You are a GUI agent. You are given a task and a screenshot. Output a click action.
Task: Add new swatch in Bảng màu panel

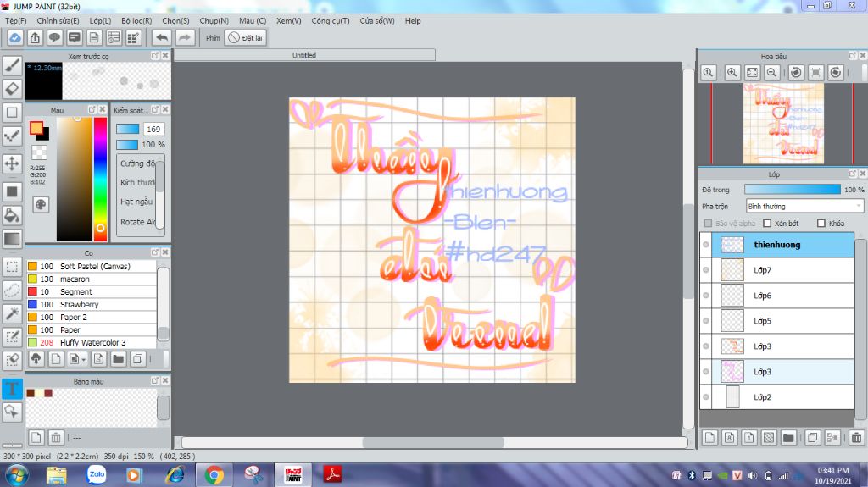(36, 438)
